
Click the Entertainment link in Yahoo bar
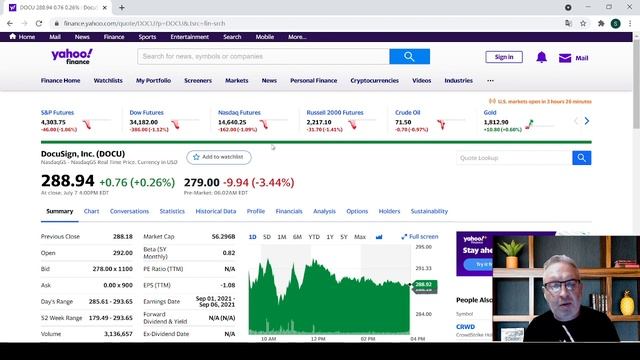click(190, 37)
